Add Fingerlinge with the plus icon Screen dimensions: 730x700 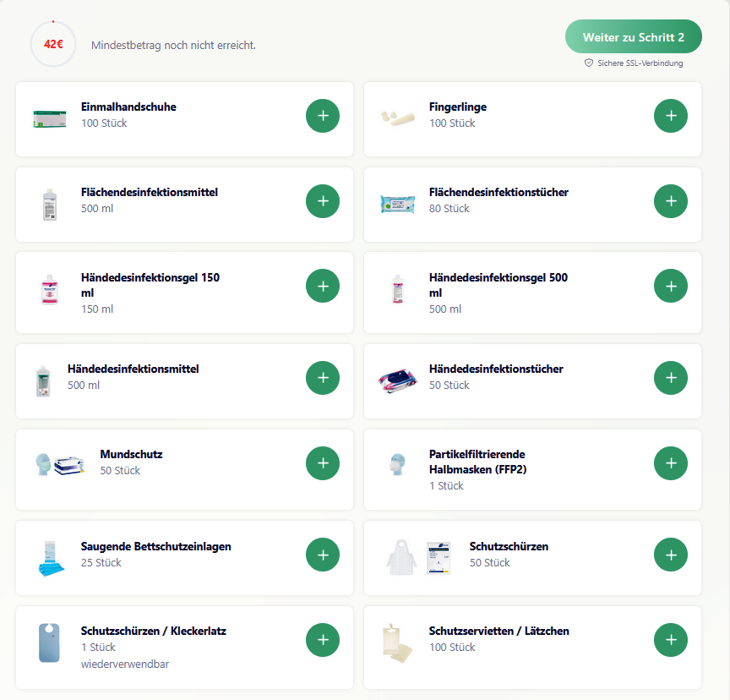[671, 116]
